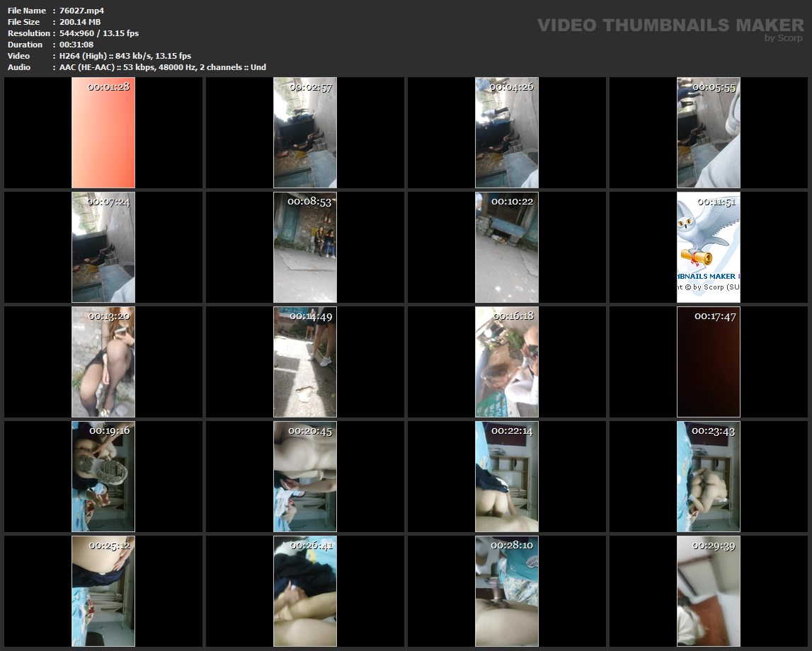The image size is (812, 651).
Task: Select the 00:07:24 thumbnail
Action: click(103, 247)
